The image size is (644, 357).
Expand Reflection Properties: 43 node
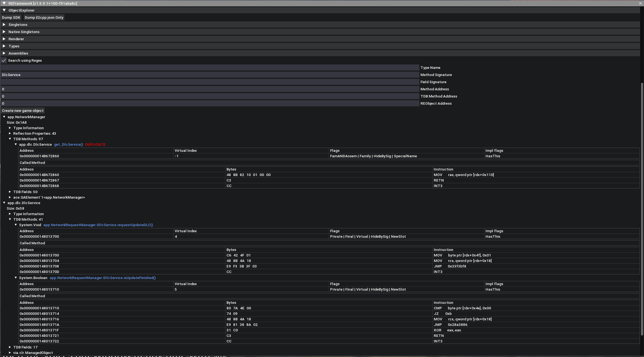point(10,133)
